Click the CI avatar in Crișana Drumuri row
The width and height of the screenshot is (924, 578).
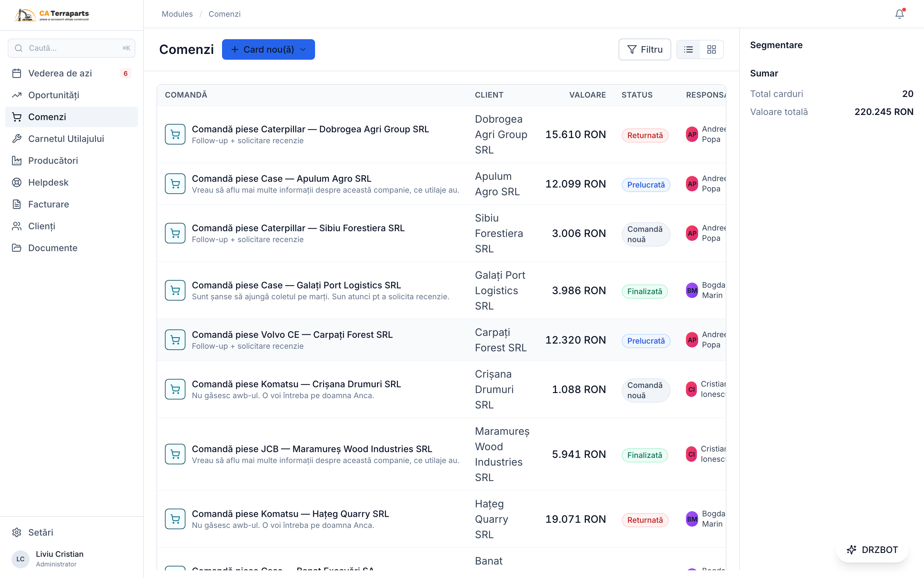pyautogui.click(x=691, y=389)
